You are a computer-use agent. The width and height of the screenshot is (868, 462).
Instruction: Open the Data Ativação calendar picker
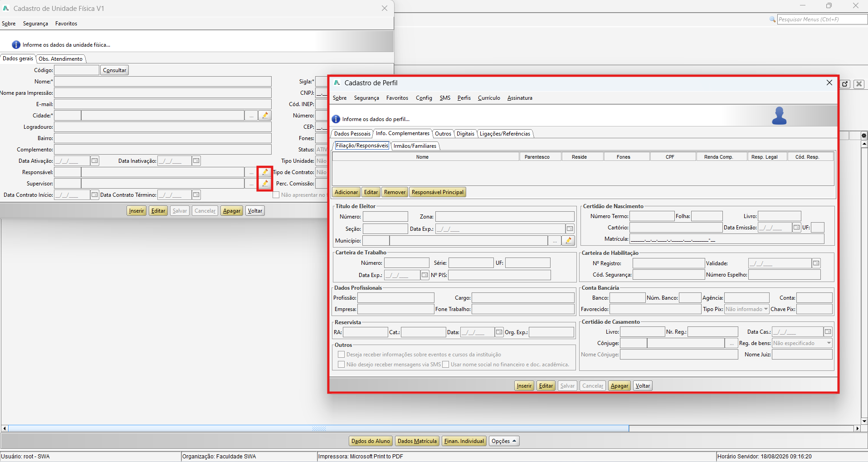[94, 161]
